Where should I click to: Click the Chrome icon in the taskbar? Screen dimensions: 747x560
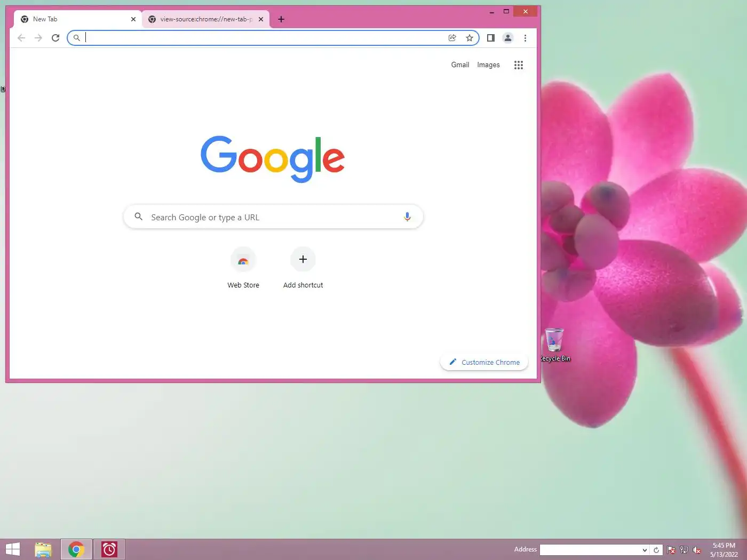pos(76,549)
